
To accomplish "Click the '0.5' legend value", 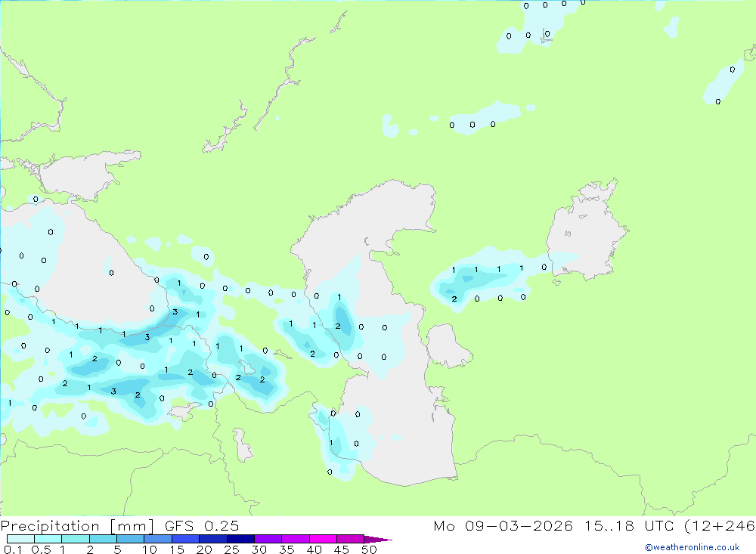I will 41,549.
